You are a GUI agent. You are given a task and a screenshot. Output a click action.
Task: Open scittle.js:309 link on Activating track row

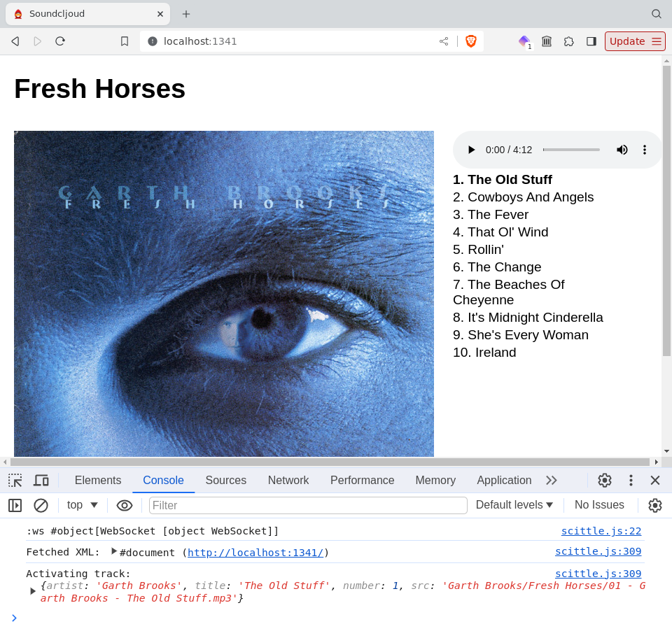click(x=598, y=574)
